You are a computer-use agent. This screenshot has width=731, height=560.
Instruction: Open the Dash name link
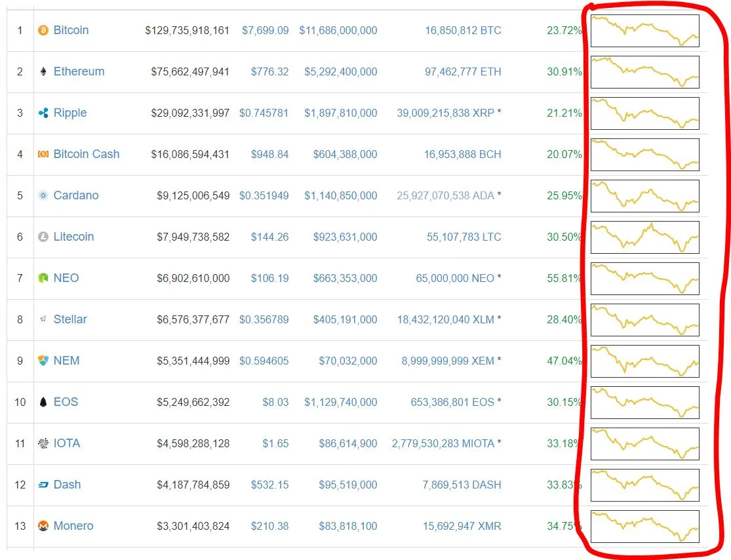click(x=67, y=485)
